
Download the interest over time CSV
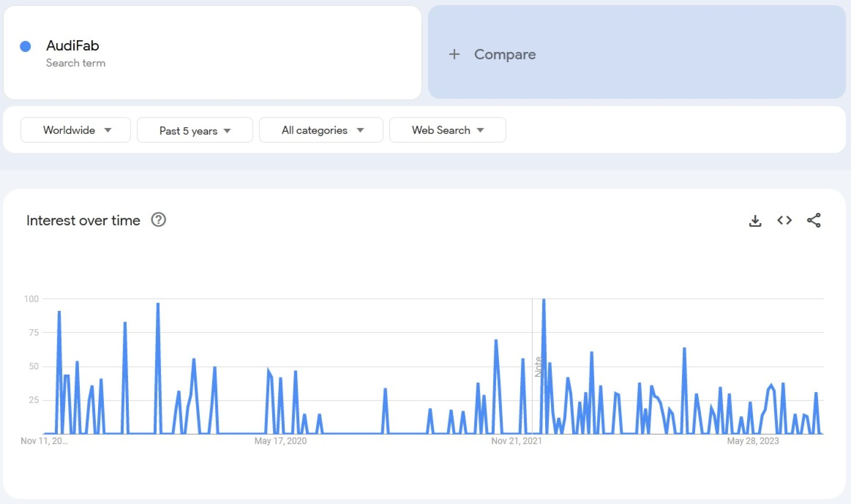point(755,221)
